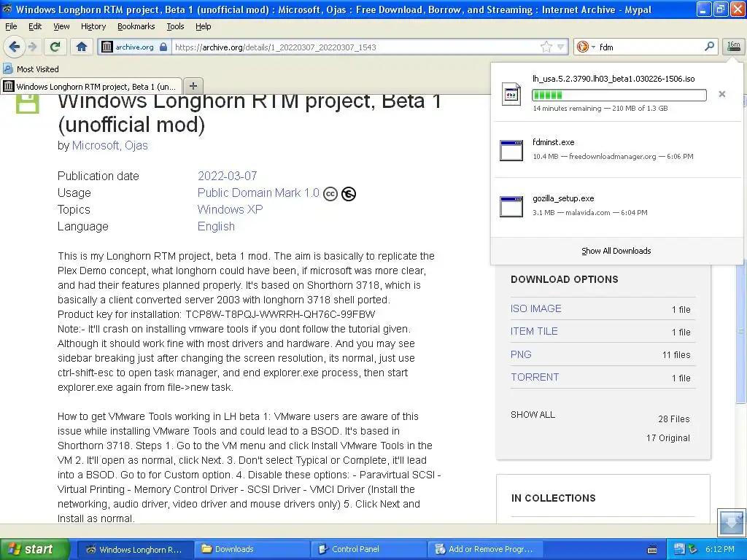This screenshot has width=747, height=560.
Task: Switch to Windows Longhorn browser taskbar item
Action: [135, 549]
